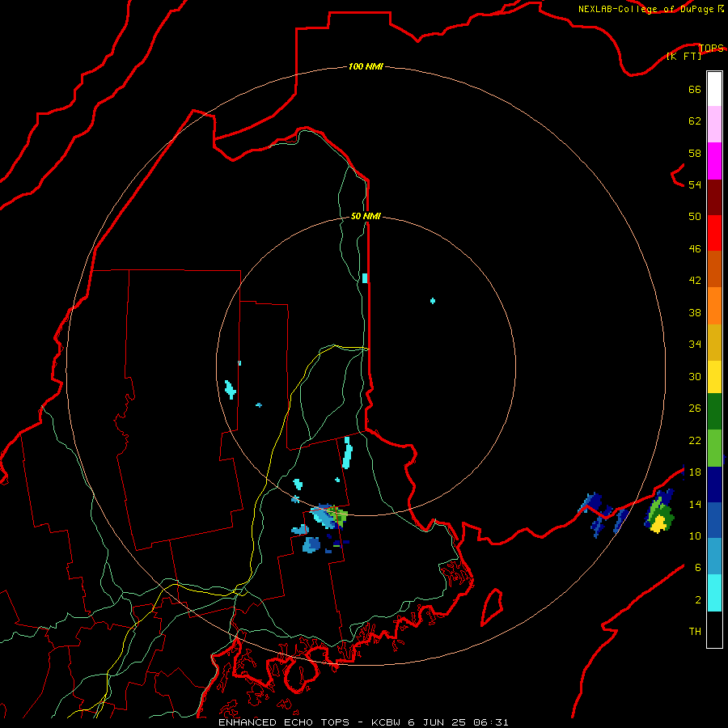The height and width of the screenshot is (728, 728).
Task: Click the light blue legend swatch
Action: (x=714, y=557)
